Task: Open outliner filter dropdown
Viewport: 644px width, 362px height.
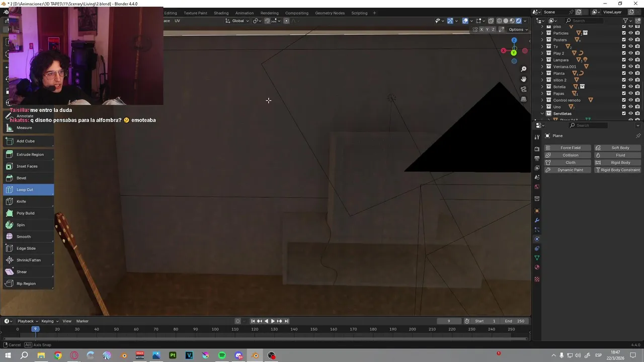Action: 627,21
